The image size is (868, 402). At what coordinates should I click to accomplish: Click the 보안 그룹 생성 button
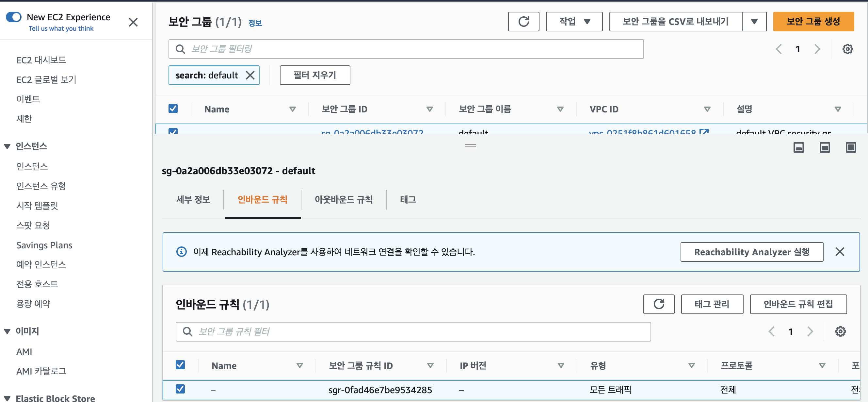(x=813, y=22)
